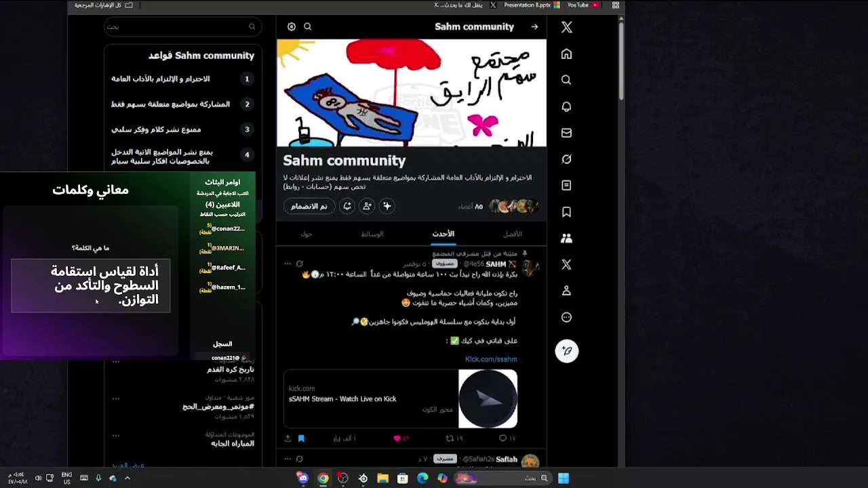Image resolution: width=868 pixels, height=488 pixels.
Task: Click the invite member icon button
Action: (367, 206)
